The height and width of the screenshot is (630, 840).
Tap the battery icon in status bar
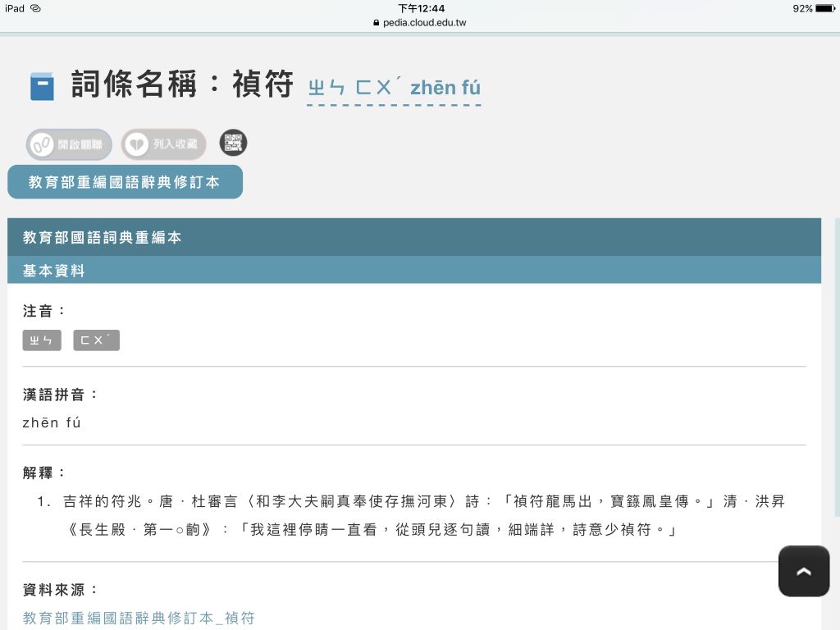824,8
